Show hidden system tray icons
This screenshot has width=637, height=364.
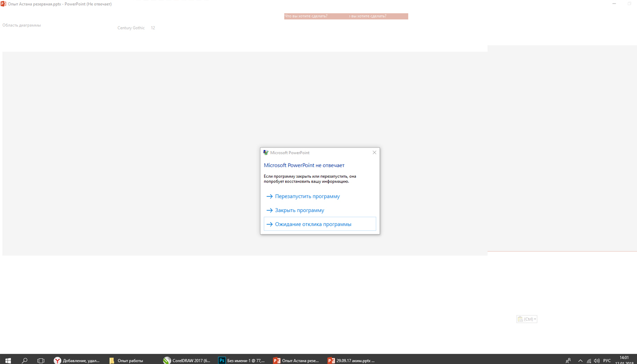[580, 360]
